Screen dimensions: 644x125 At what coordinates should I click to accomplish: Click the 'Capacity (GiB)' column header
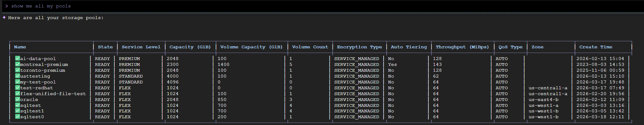pos(190,47)
